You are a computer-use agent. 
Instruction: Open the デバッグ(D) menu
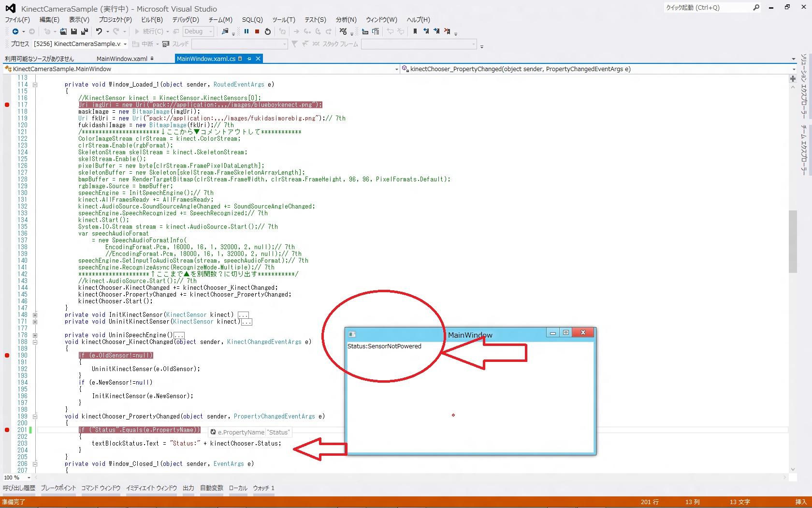coord(185,20)
